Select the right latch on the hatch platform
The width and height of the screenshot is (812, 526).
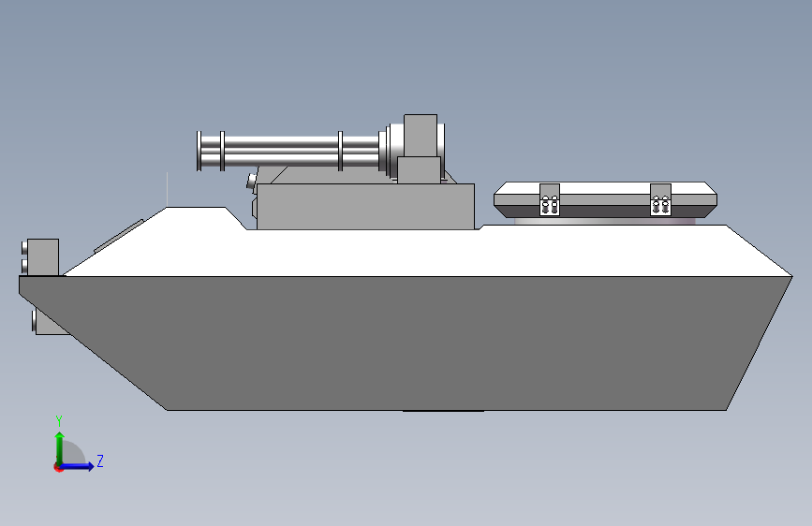click(660, 199)
